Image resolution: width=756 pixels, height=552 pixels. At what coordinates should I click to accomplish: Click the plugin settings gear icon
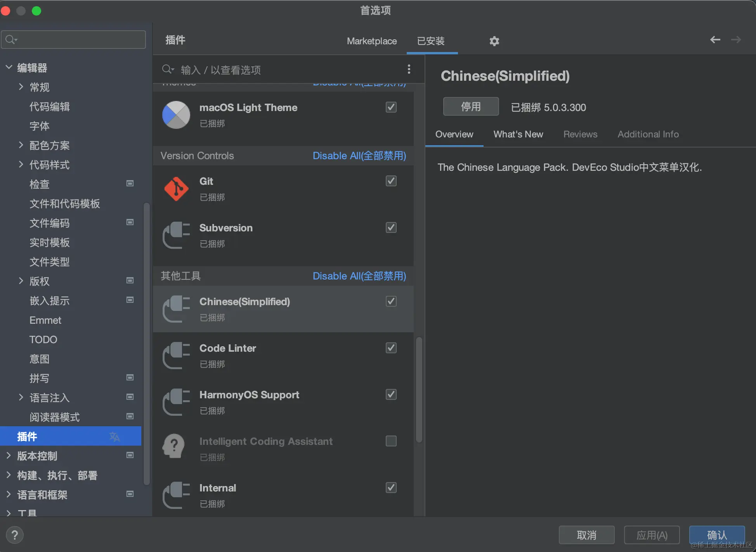click(494, 41)
